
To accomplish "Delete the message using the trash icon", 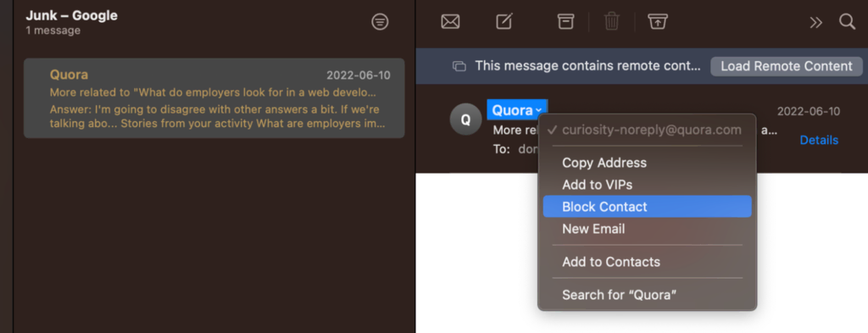I will pyautogui.click(x=611, y=21).
